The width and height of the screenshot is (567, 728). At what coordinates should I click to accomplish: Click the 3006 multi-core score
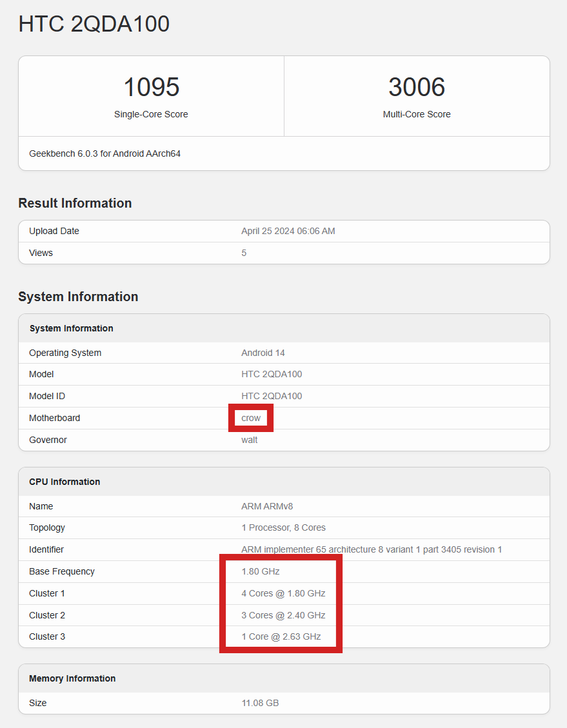[417, 87]
